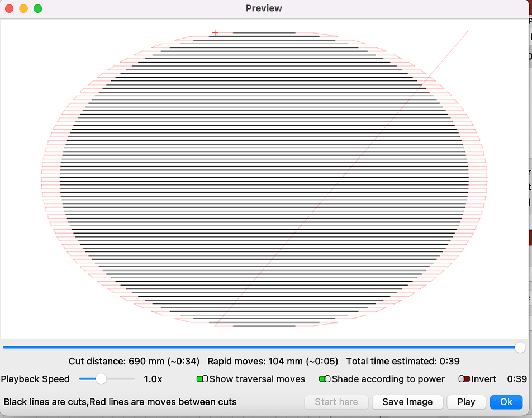Enable the Invert switch

pyautogui.click(x=464, y=379)
